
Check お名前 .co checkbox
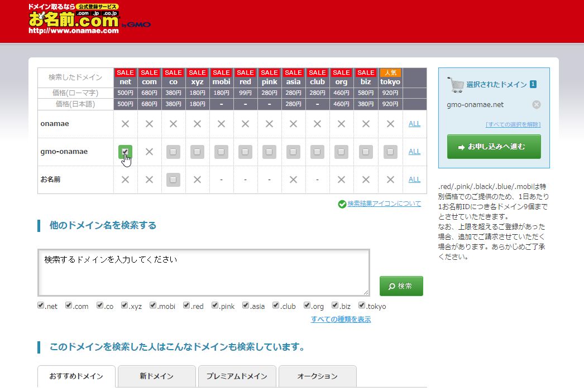click(173, 180)
